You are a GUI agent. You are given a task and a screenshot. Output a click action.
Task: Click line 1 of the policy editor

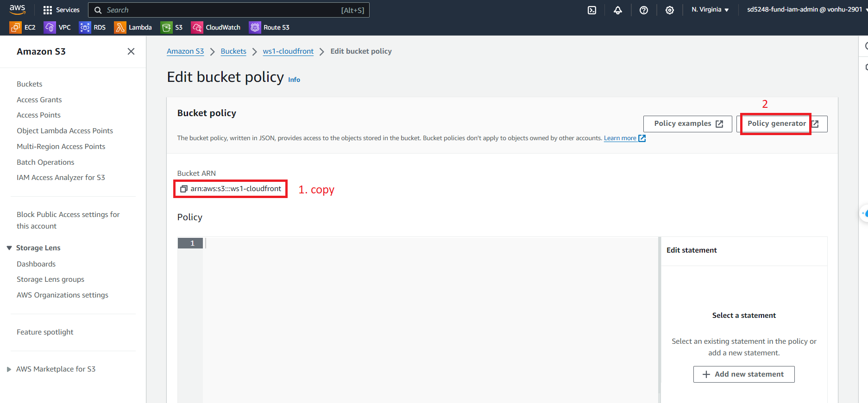[x=417, y=243]
